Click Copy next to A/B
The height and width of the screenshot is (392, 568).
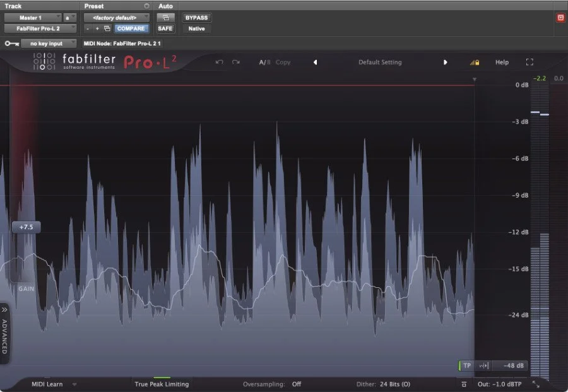pyautogui.click(x=283, y=62)
